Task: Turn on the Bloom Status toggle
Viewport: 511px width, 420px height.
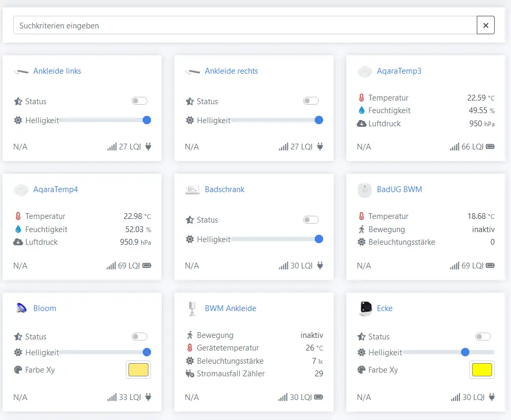Action: pyautogui.click(x=139, y=336)
